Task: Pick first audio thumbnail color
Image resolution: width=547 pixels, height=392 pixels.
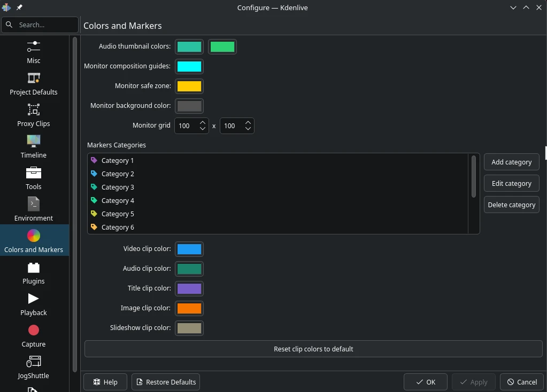Action: point(189,46)
